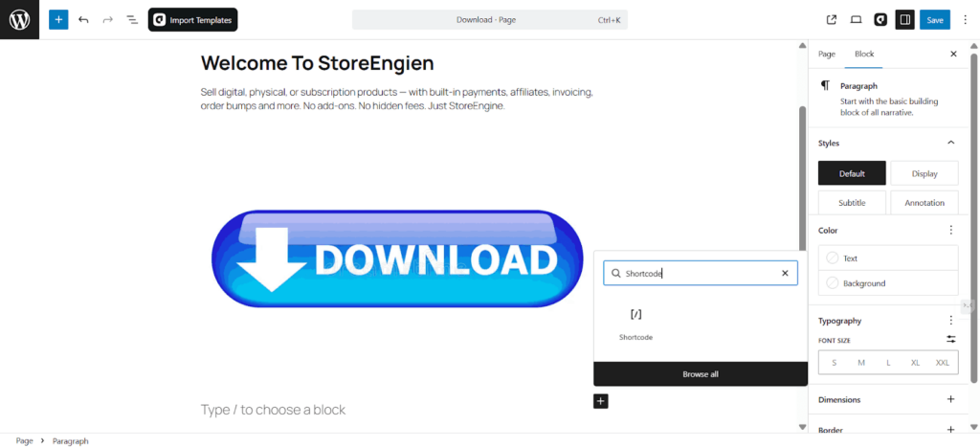The width and height of the screenshot is (980, 448).
Task: Switch to the Block tab
Action: (864, 54)
